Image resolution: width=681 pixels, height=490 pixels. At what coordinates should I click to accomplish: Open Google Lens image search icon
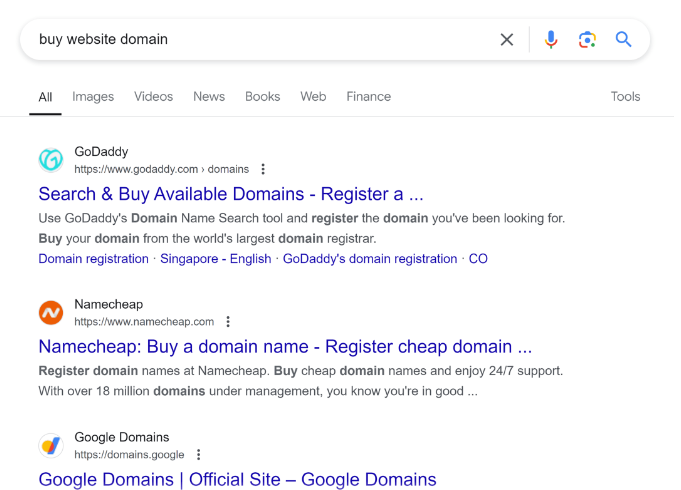pyautogui.click(x=587, y=40)
